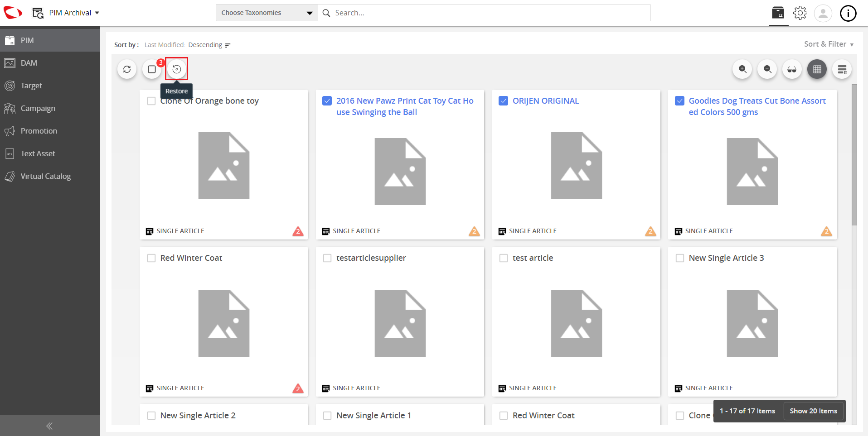Open settings gear icon

click(x=800, y=13)
